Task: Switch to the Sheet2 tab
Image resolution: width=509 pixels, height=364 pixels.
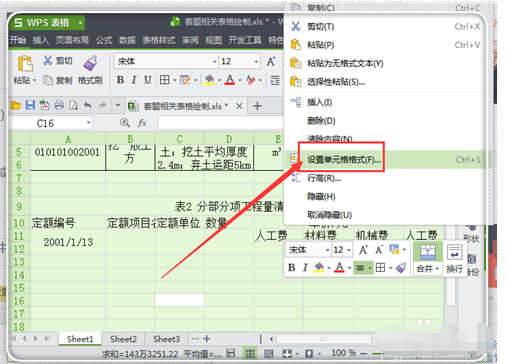Action: (123, 339)
